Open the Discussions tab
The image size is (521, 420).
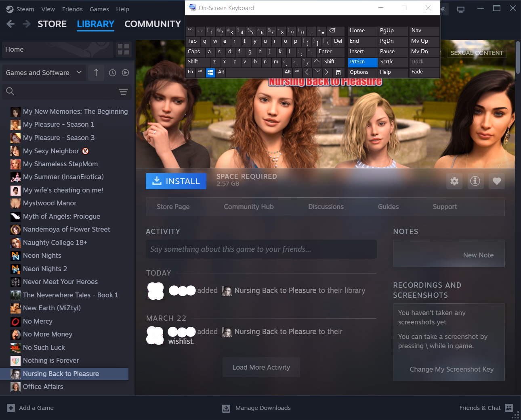coord(326,207)
